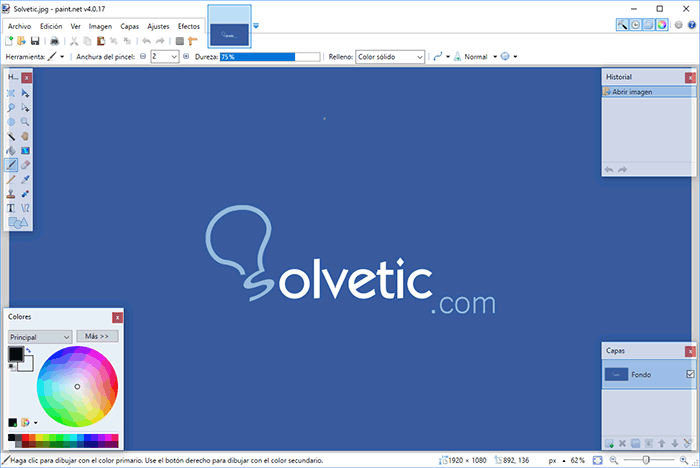
Task: Swap primary and secondary colors arrow
Action: [x=28, y=351]
